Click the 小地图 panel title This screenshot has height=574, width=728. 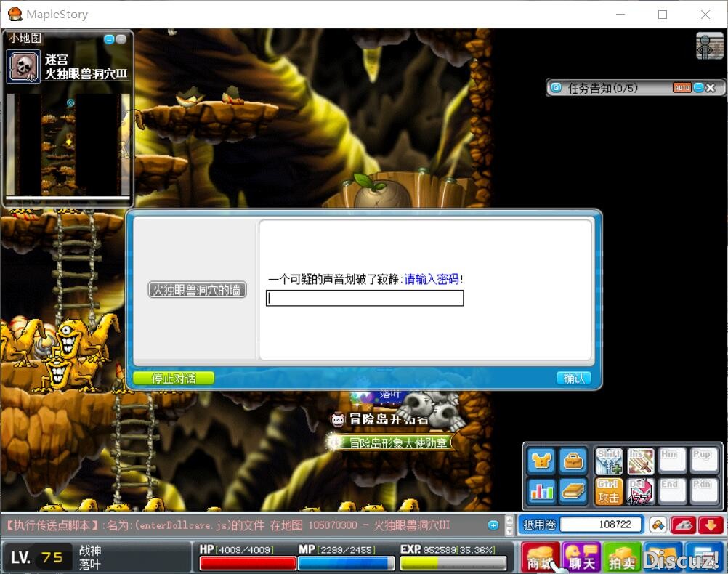[25, 38]
